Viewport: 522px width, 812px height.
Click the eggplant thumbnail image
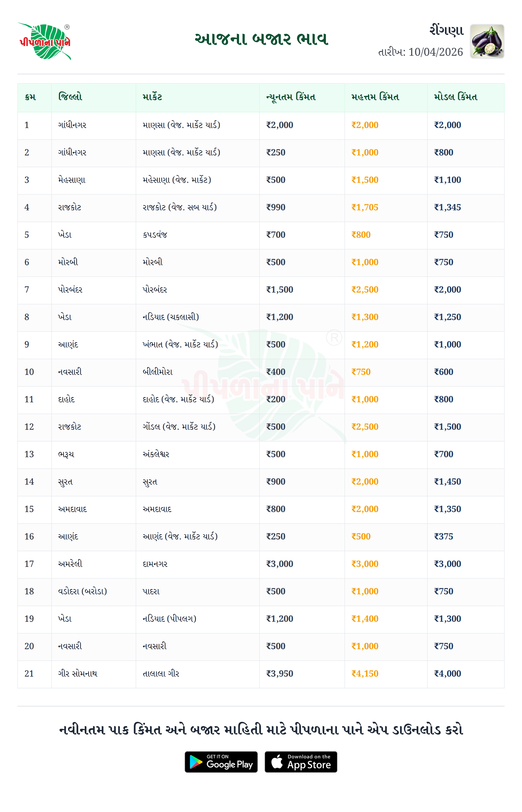[487, 41]
